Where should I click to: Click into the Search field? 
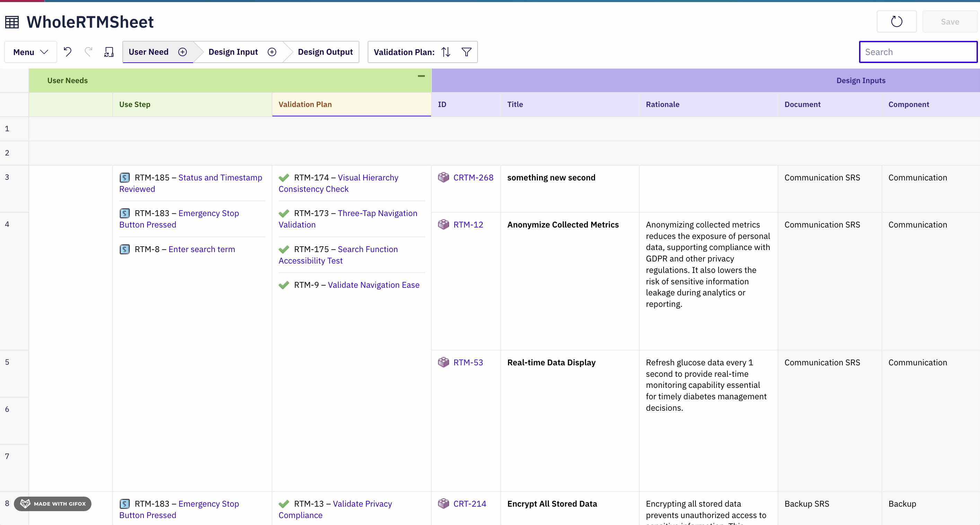pyautogui.click(x=918, y=52)
